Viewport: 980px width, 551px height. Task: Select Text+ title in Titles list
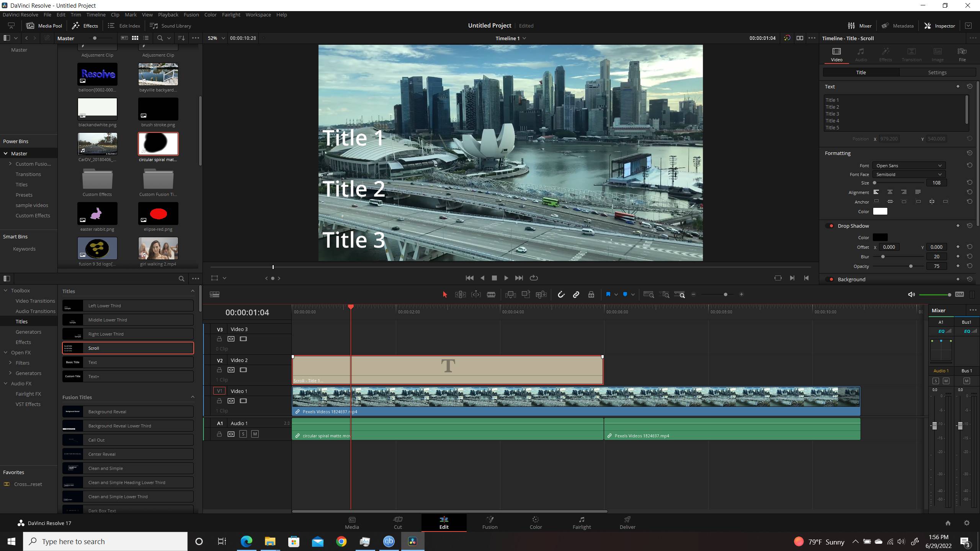coord(128,377)
